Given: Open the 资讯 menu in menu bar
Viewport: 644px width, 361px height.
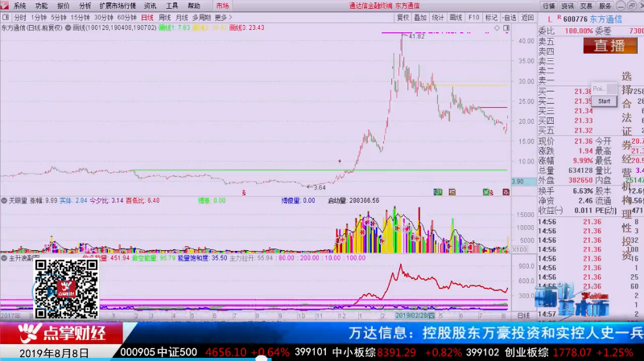Looking at the screenshot, I should 151,6.
